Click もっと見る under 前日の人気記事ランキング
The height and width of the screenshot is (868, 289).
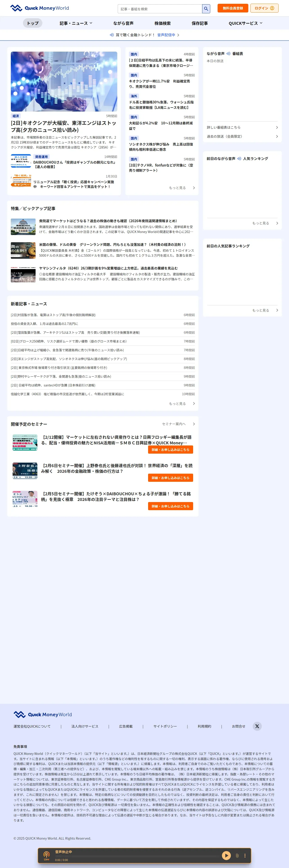click(265, 310)
